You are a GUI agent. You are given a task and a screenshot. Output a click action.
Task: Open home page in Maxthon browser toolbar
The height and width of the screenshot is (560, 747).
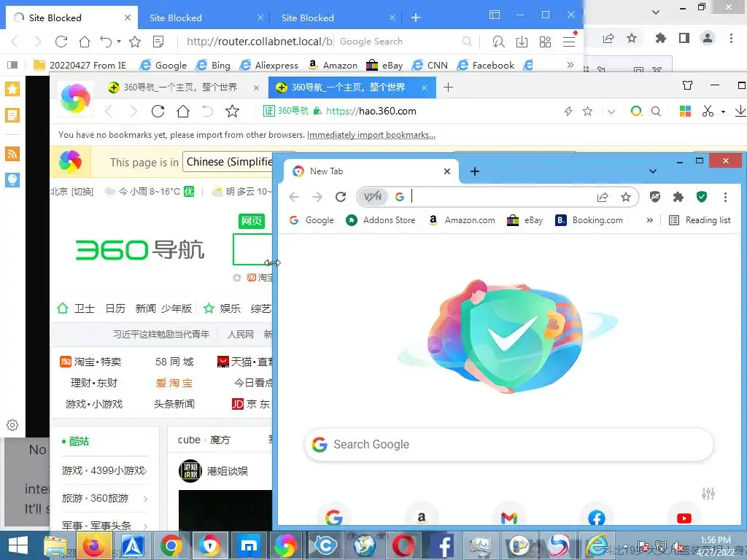coord(85,42)
